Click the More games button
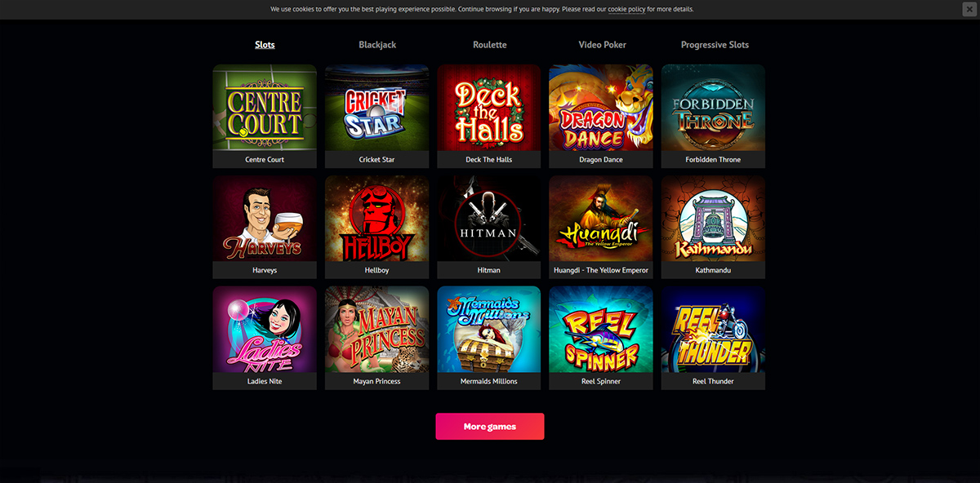 (x=490, y=427)
